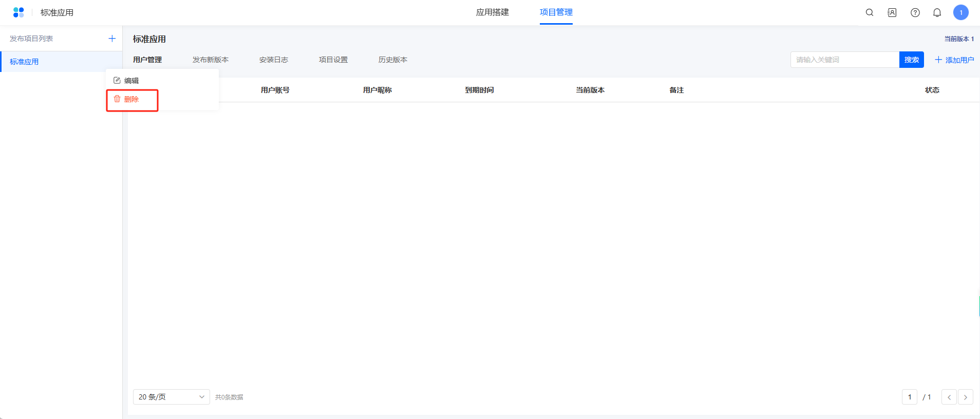Open the 安装日志 tab
This screenshot has height=419, width=980.
(274, 60)
